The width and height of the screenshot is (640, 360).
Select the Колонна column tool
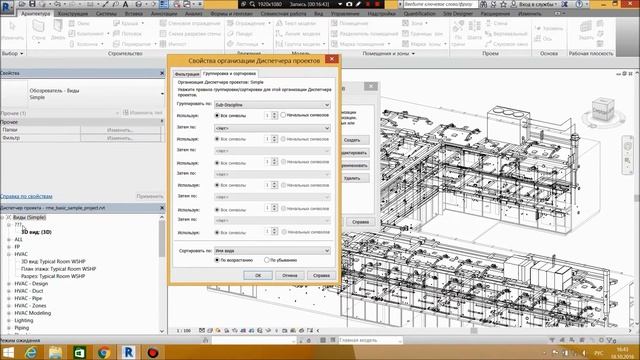(86, 44)
